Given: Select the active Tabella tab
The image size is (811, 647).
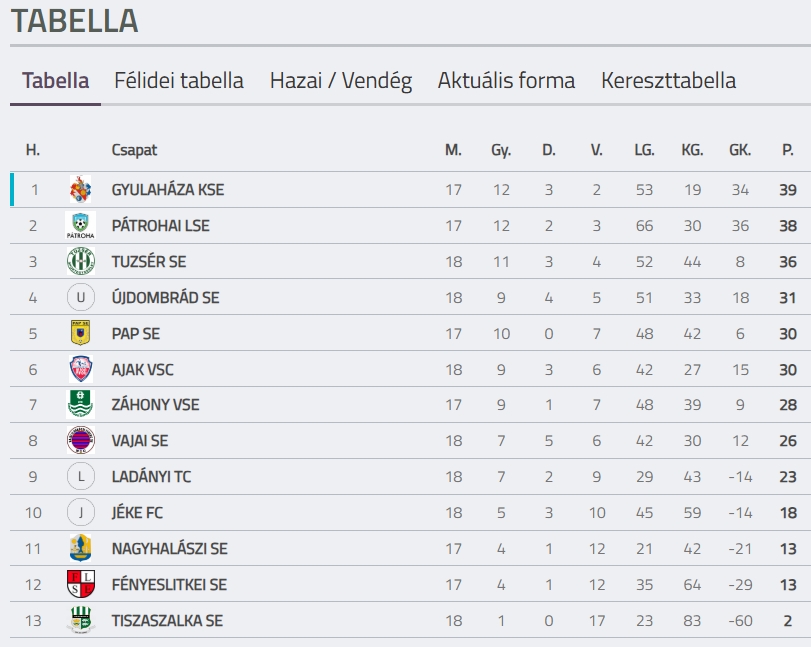Looking at the screenshot, I should tap(55, 81).
